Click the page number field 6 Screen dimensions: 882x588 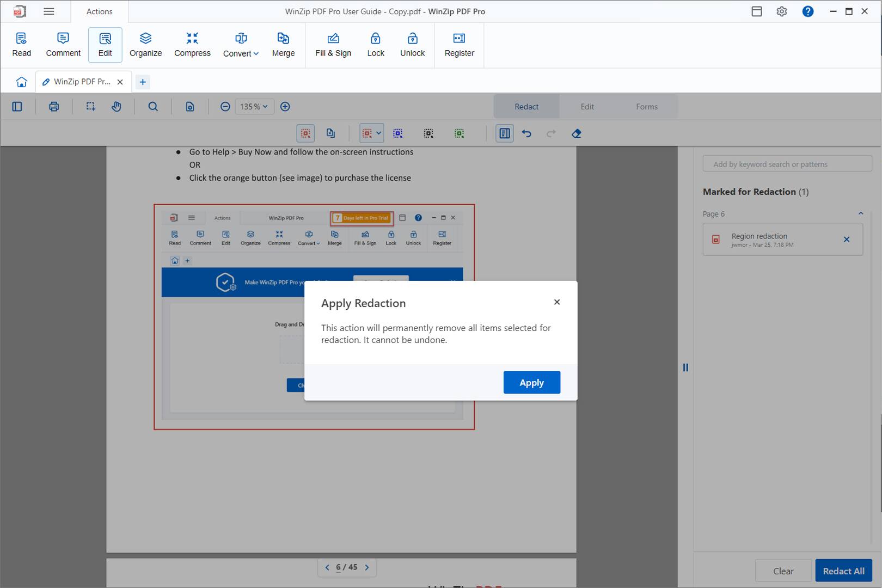pyautogui.click(x=338, y=567)
